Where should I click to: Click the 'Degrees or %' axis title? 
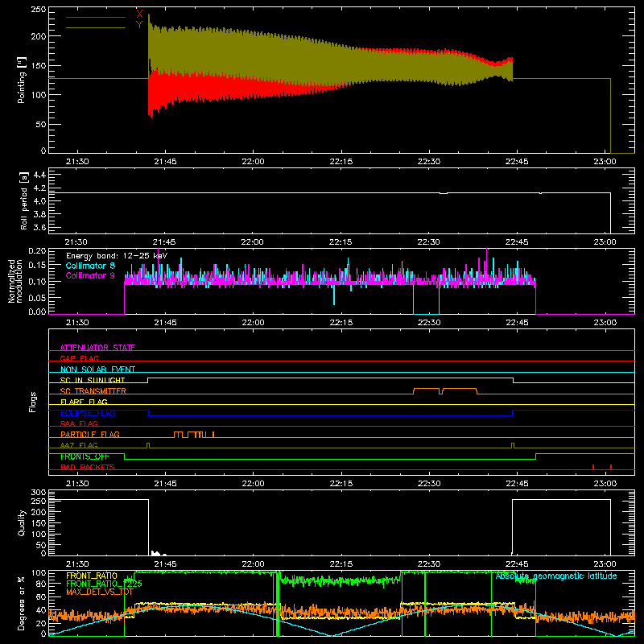tap(21, 603)
